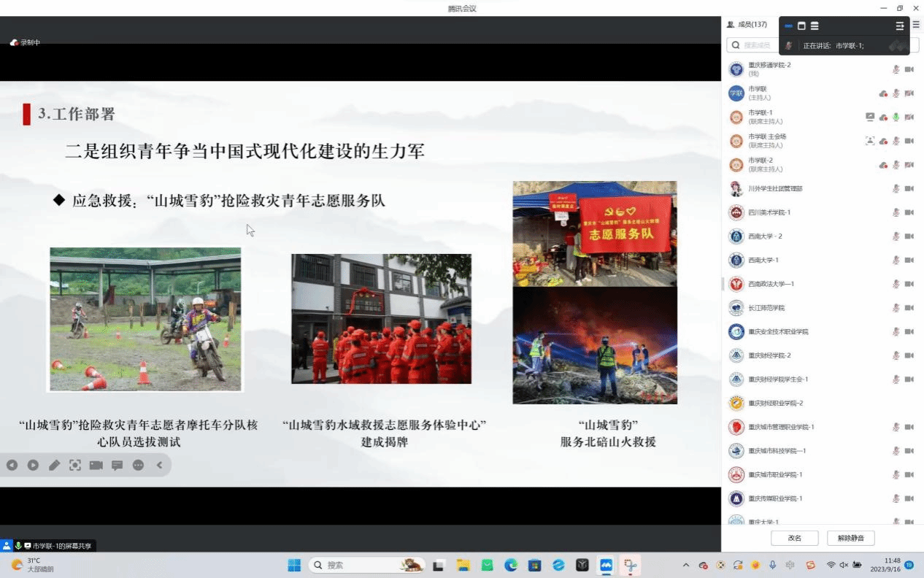The width and height of the screenshot is (924, 578).
Task: Select 西南大学-1 in the member list
Action: coord(763,260)
